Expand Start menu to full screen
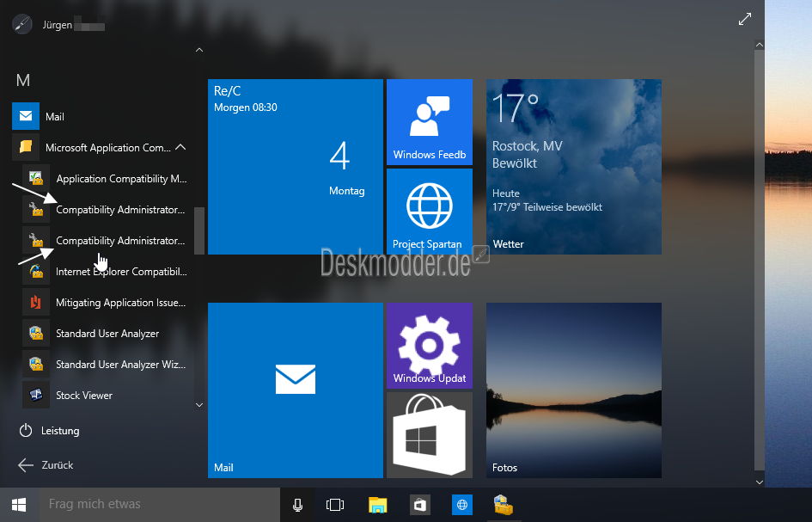 tap(745, 19)
